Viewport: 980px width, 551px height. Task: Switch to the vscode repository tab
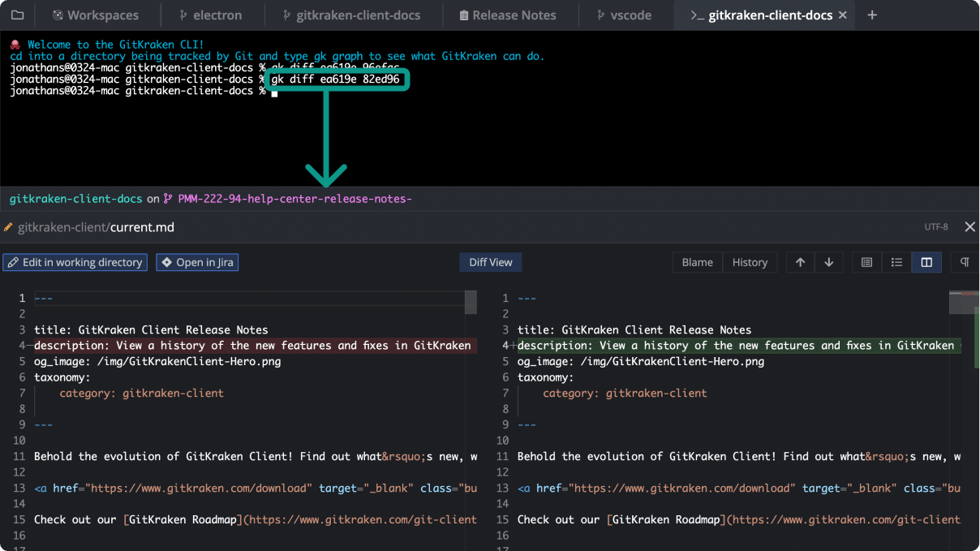point(624,15)
